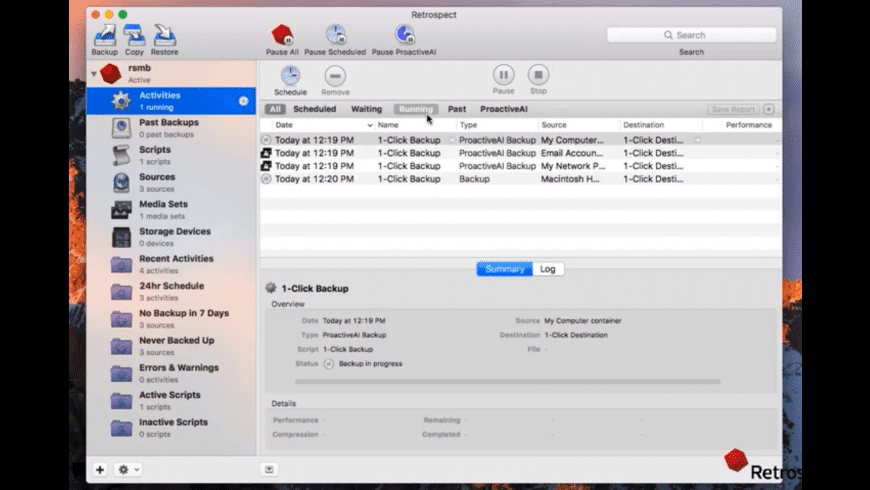Open the 24hr Schedule folder

(171, 291)
